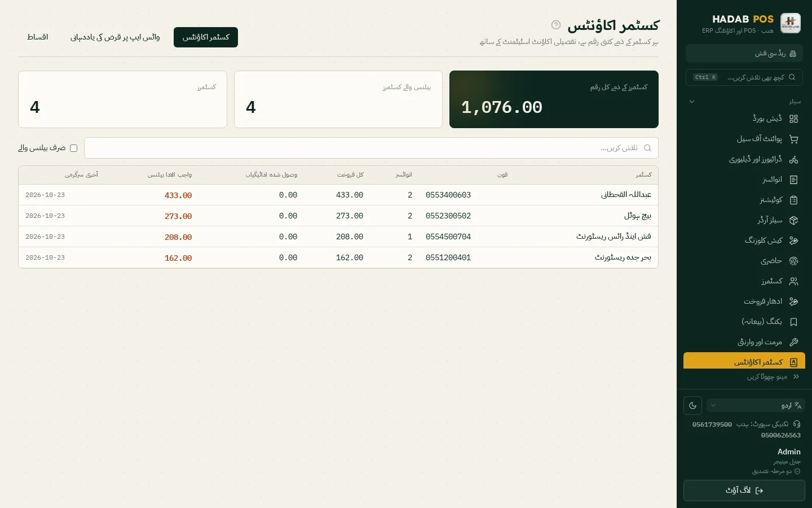Viewport: 812px width, 508px height.
Task: Click the customer column header (کسٹمر)
Action: click(643, 175)
